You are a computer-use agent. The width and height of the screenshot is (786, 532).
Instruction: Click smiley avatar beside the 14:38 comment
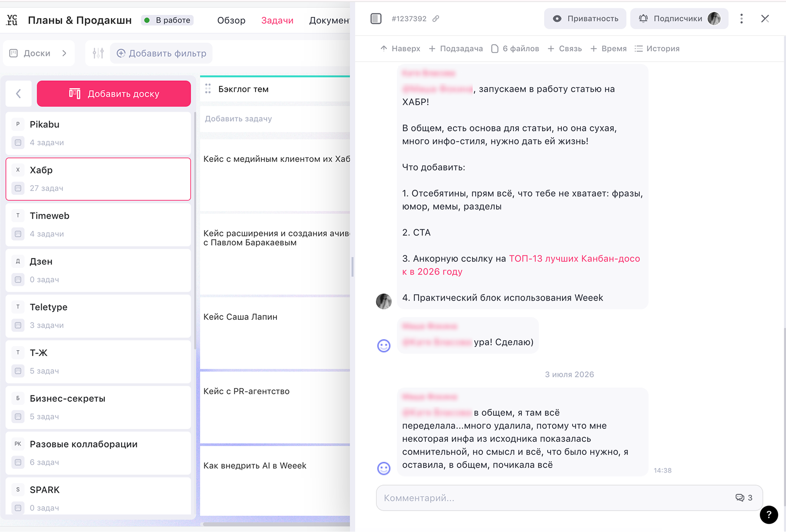pos(383,468)
